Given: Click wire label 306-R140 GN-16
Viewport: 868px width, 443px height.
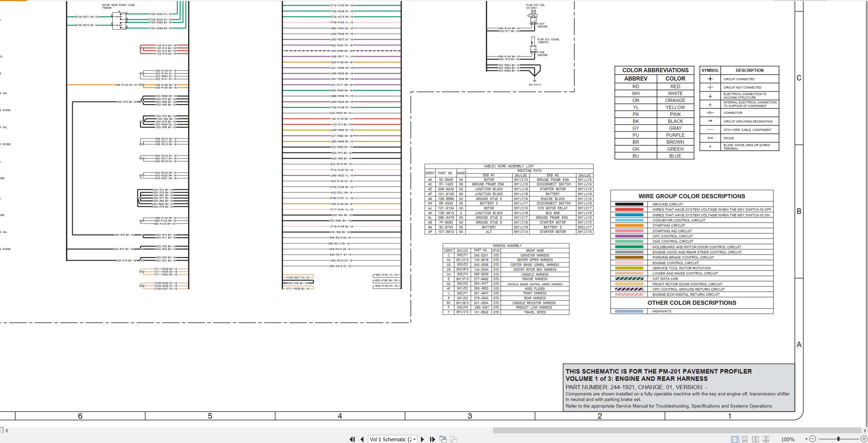Looking at the screenshot, I should (126, 85).
